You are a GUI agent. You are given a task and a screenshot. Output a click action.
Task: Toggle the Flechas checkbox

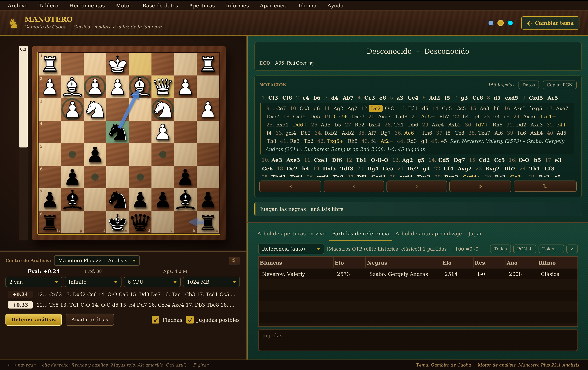pyautogui.click(x=155, y=320)
